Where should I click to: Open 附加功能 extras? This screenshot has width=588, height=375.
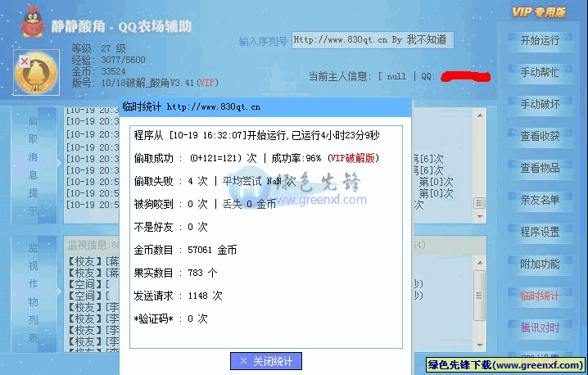pos(540,264)
